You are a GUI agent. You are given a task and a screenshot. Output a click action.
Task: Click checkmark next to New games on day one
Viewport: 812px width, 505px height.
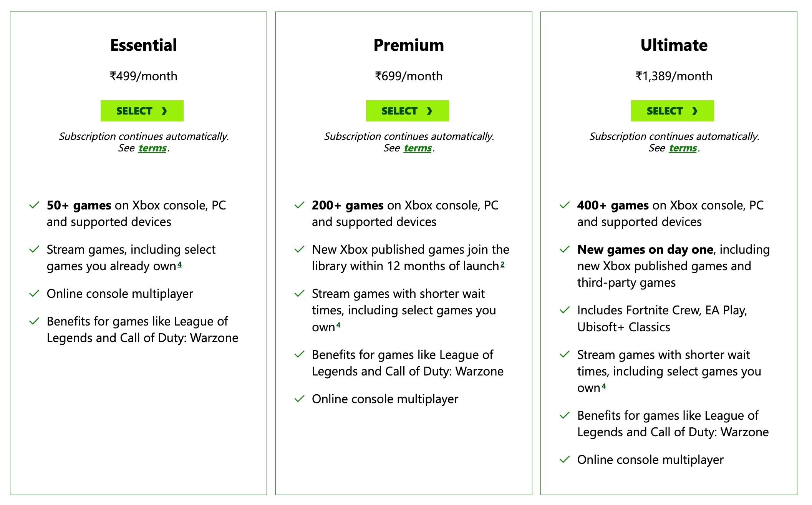(x=565, y=249)
